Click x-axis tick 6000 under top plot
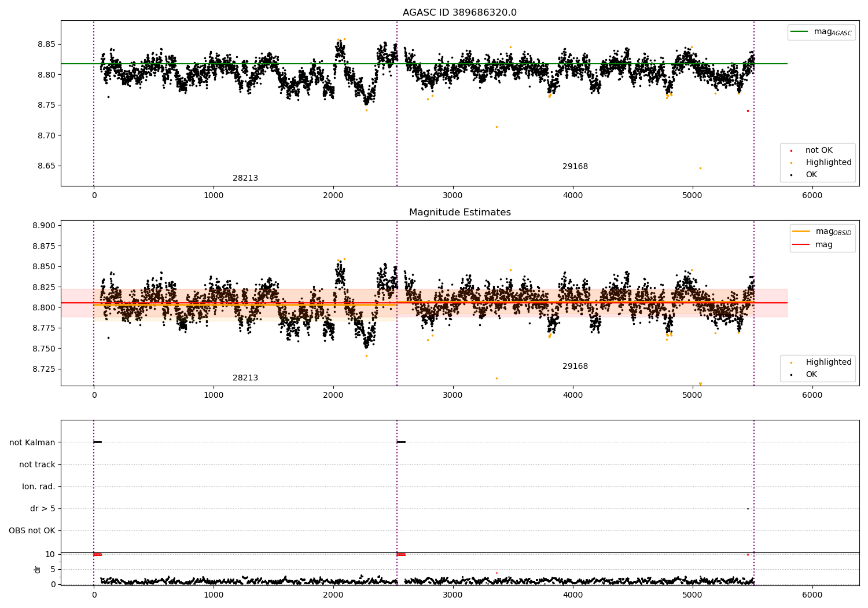 coord(812,196)
